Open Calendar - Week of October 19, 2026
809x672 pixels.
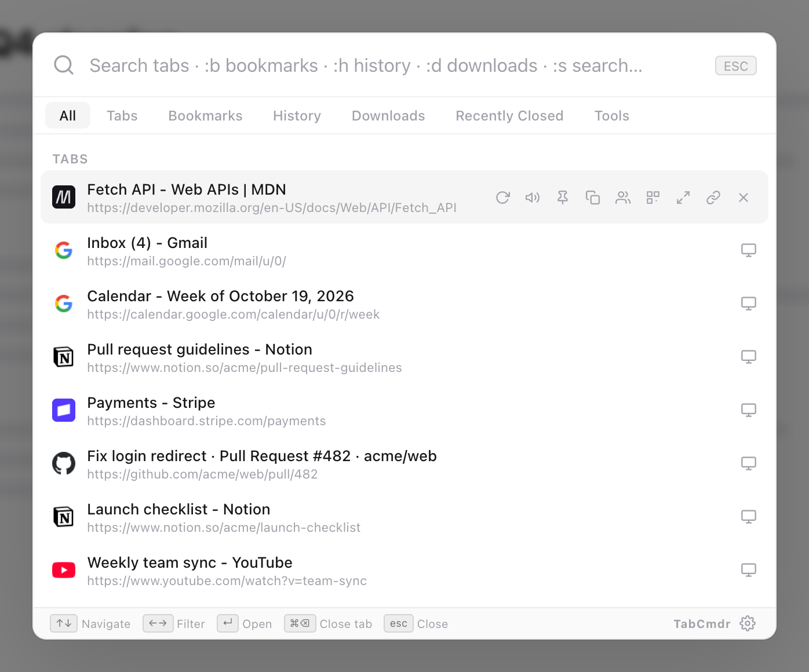404,304
